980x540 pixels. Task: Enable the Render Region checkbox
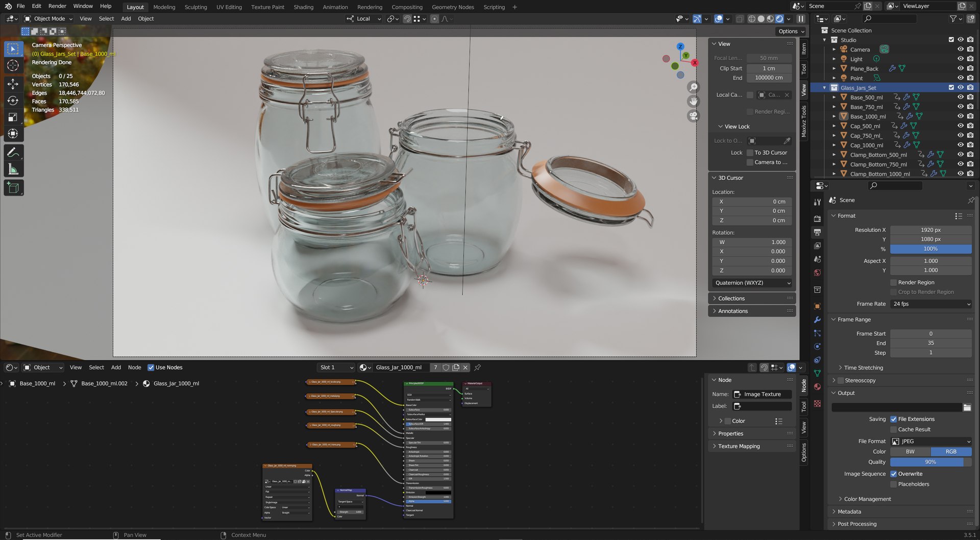pyautogui.click(x=894, y=282)
